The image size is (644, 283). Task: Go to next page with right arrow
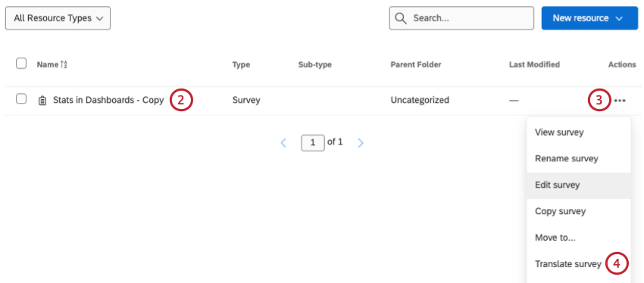pyautogui.click(x=361, y=143)
